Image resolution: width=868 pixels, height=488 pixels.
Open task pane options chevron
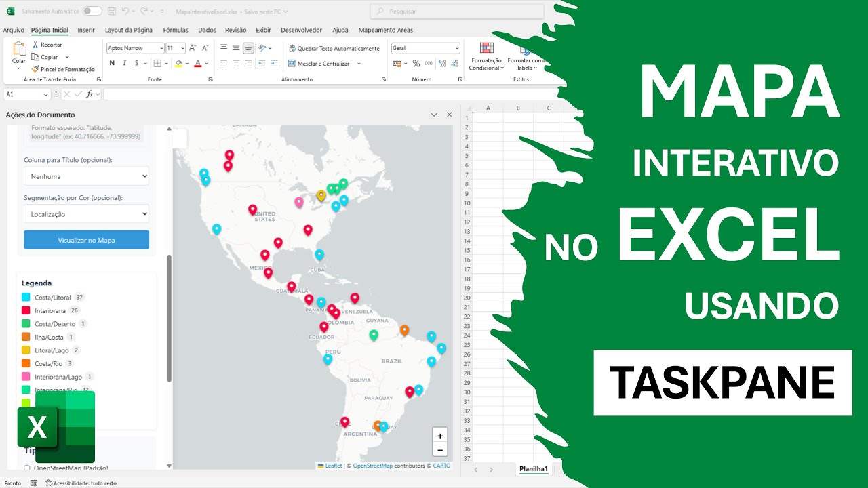click(x=434, y=115)
